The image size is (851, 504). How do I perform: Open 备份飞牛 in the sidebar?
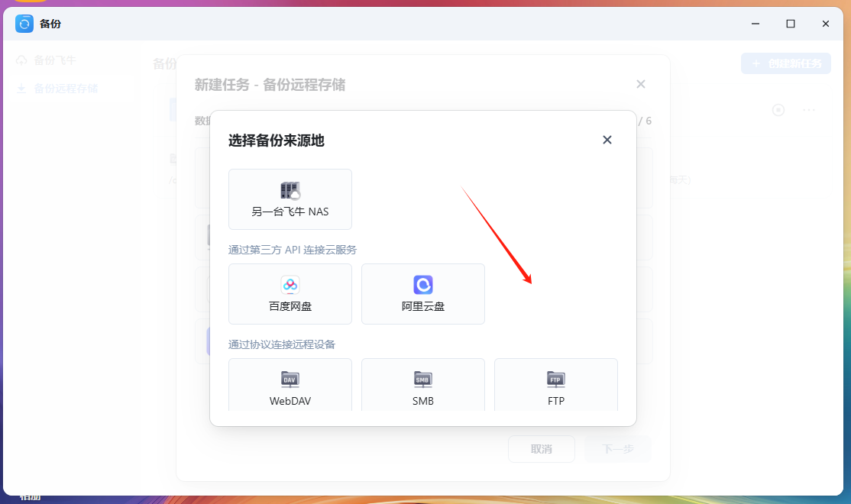click(54, 60)
